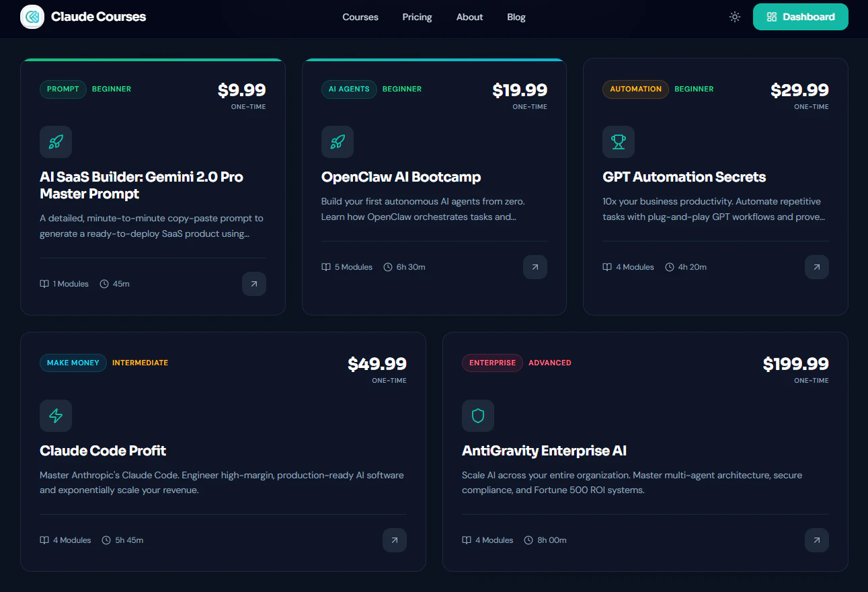Image resolution: width=868 pixels, height=592 pixels.
Task: Click the $29.99 price
Action: (799, 90)
